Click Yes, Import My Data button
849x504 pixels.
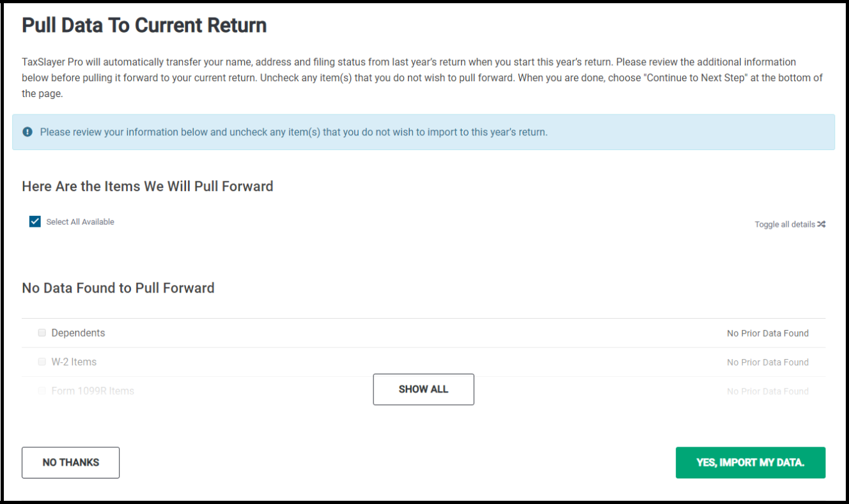[750, 462]
